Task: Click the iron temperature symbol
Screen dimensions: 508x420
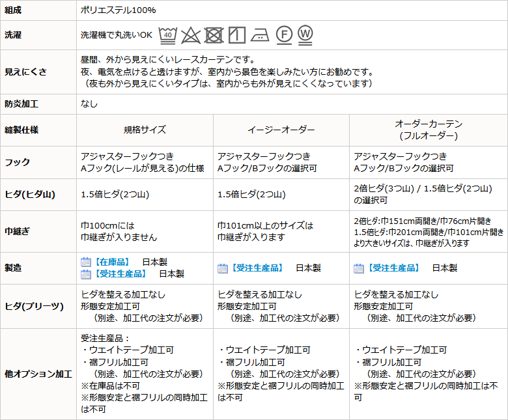Action: [x=259, y=35]
